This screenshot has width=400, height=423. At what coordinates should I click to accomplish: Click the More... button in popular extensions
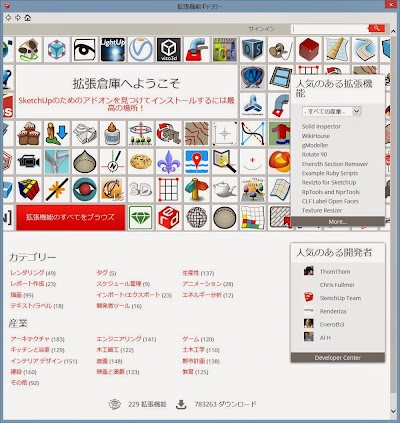[338, 222]
